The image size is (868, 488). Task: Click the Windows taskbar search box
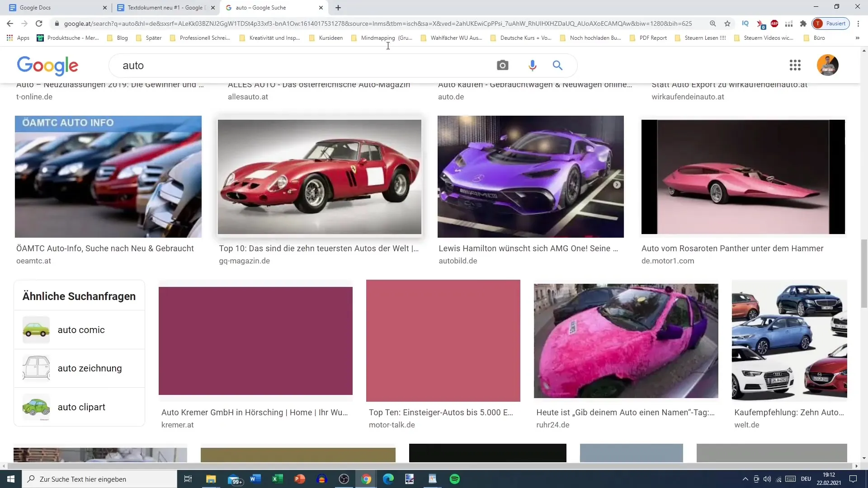click(99, 479)
